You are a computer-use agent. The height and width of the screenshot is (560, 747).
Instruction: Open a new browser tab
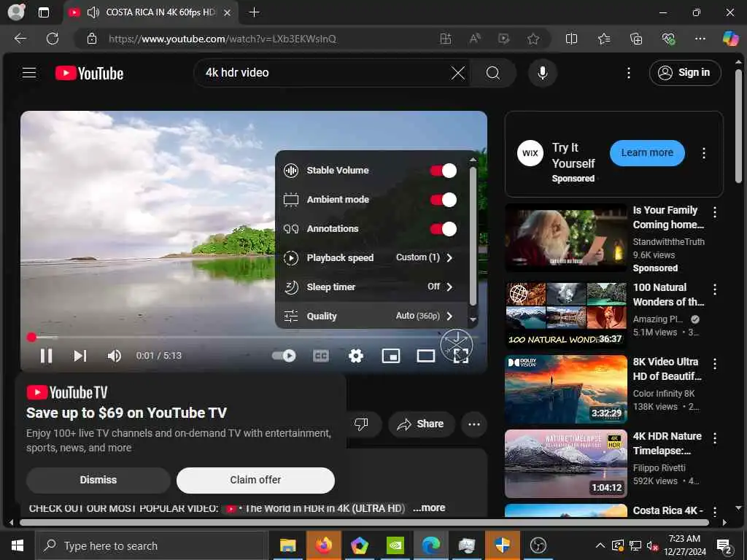(x=255, y=12)
